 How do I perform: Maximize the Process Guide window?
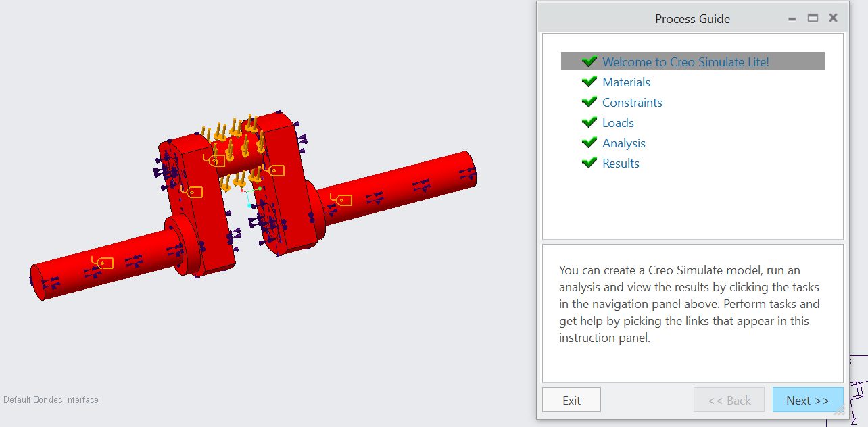click(813, 18)
